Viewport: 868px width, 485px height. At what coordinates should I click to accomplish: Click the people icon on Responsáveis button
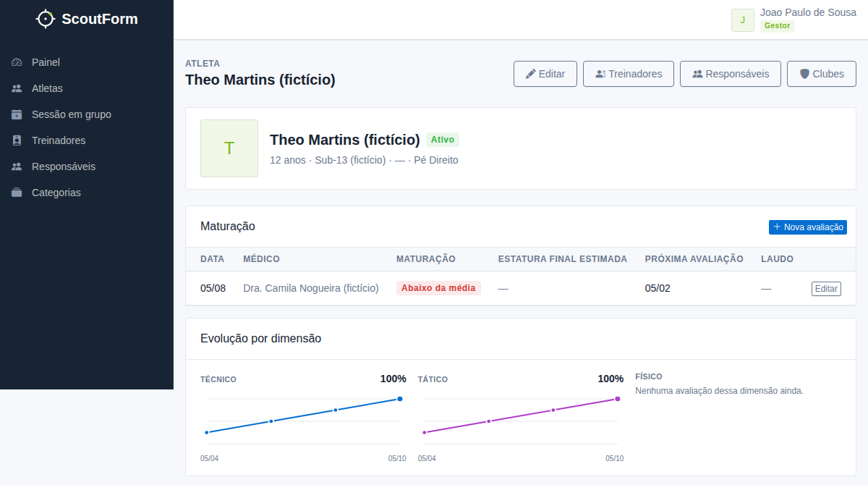[698, 74]
